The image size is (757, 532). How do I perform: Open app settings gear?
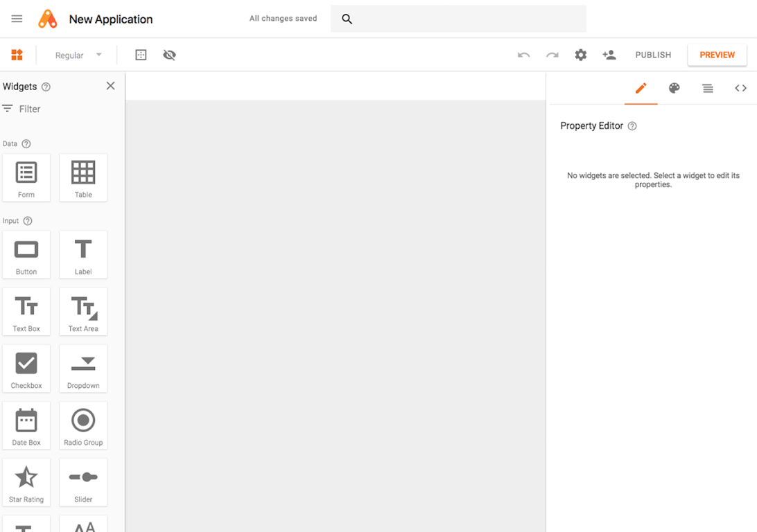581,55
